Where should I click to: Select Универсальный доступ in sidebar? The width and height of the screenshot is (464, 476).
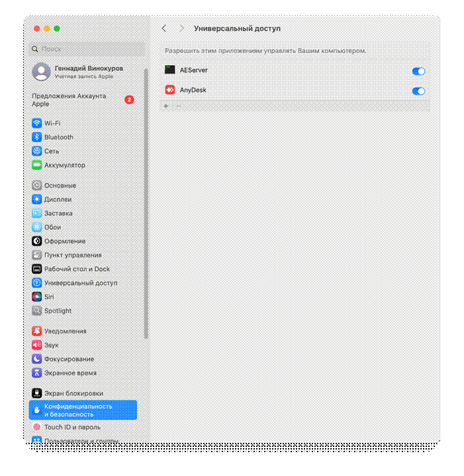pyautogui.click(x=80, y=283)
